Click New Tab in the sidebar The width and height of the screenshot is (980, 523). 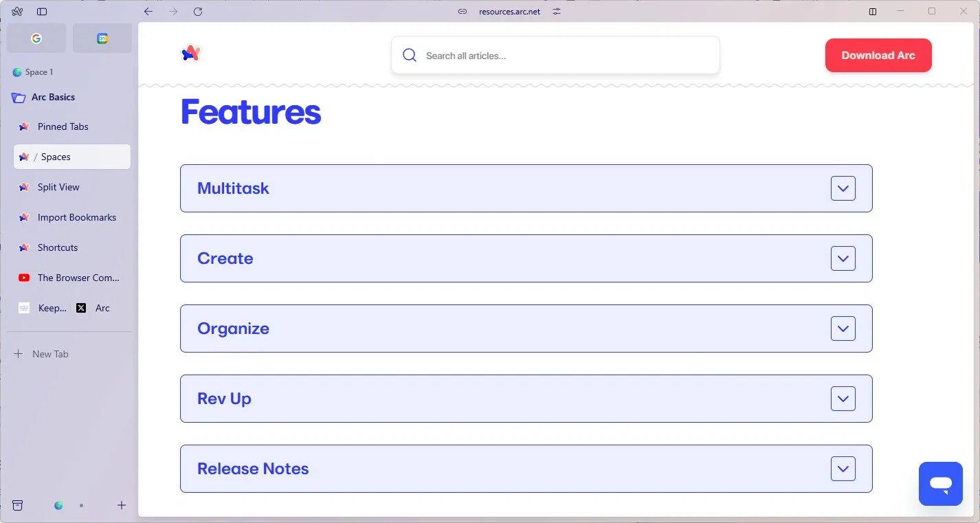click(x=50, y=354)
